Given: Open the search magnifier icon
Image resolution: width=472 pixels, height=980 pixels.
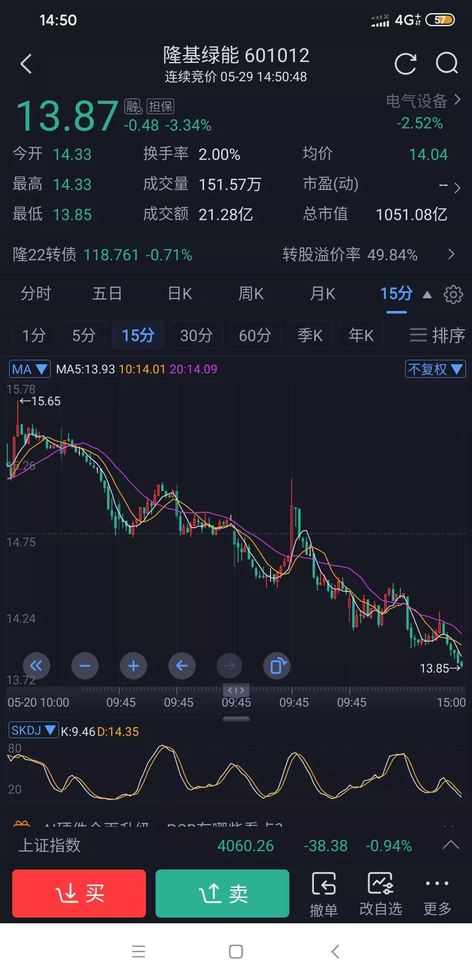Looking at the screenshot, I should [x=447, y=64].
